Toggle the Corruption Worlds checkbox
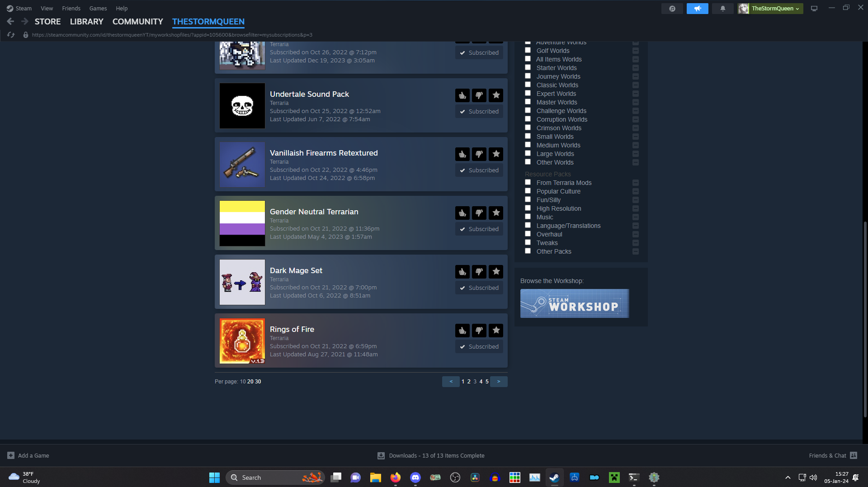This screenshot has height=487, width=868. pyautogui.click(x=528, y=119)
